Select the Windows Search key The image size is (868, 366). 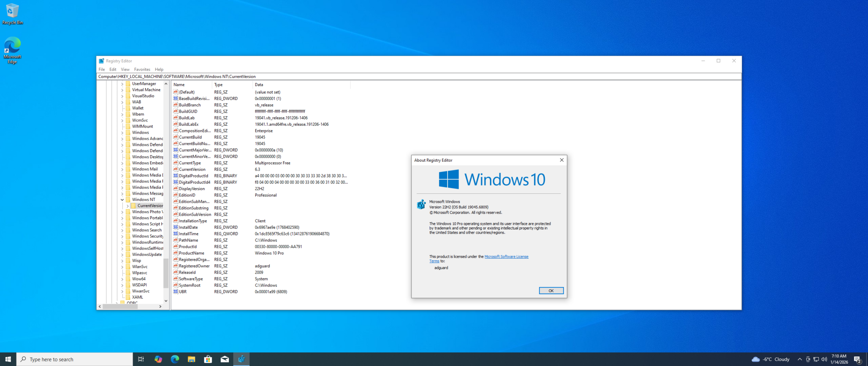(147, 230)
